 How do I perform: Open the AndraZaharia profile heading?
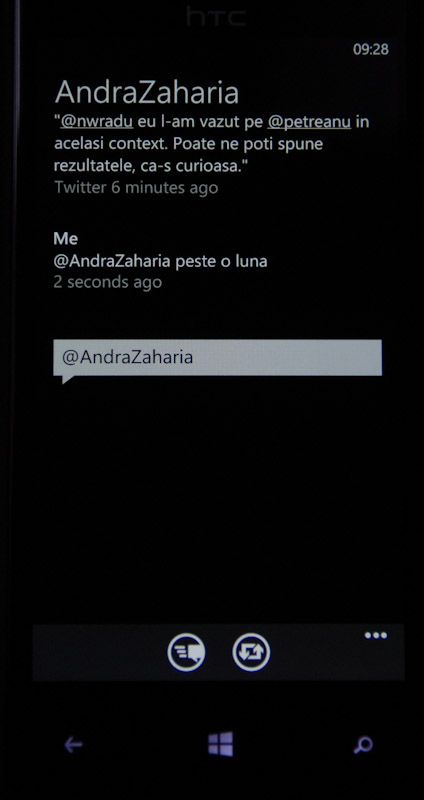click(147, 93)
